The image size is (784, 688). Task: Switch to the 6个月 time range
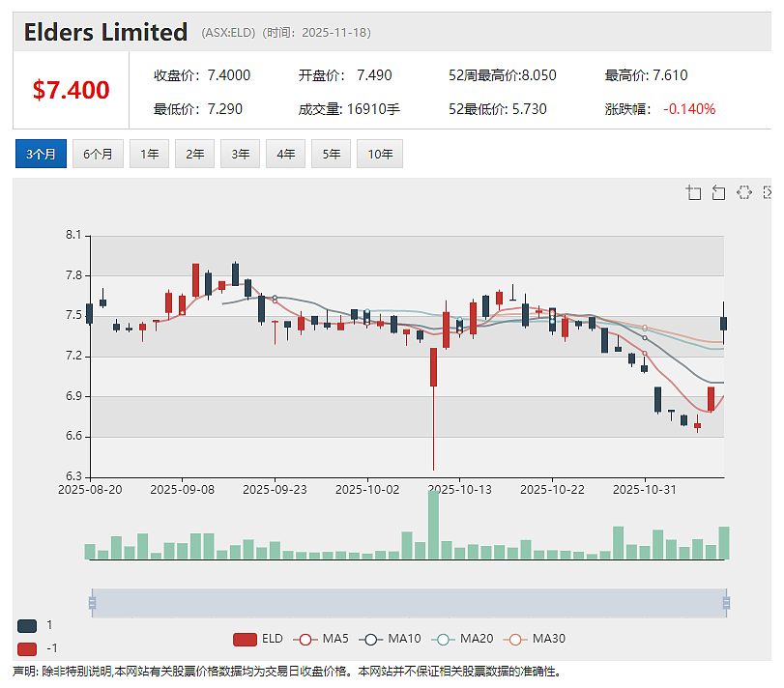click(x=98, y=154)
